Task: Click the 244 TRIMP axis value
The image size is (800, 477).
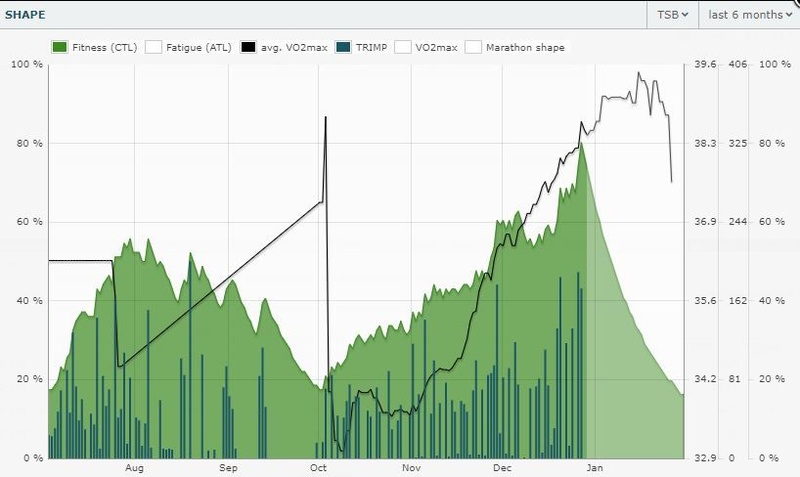Action: (x=738, y=222)
